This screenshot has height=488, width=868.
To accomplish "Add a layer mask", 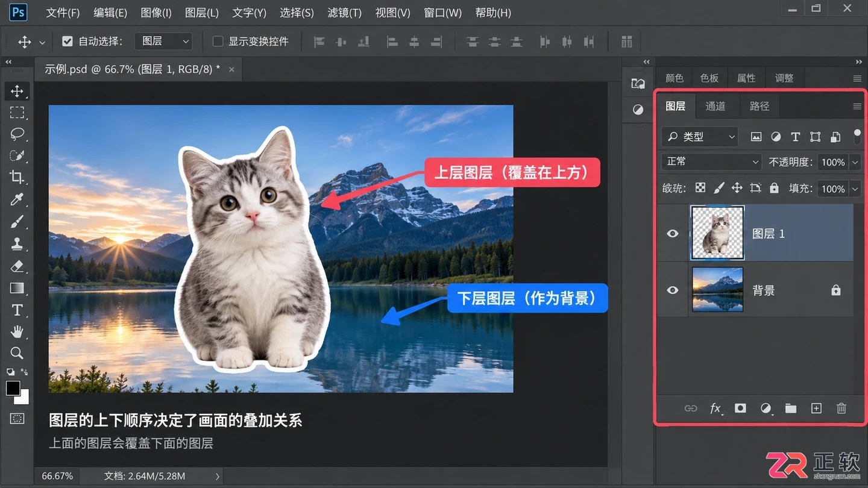I will click(740, 408).
